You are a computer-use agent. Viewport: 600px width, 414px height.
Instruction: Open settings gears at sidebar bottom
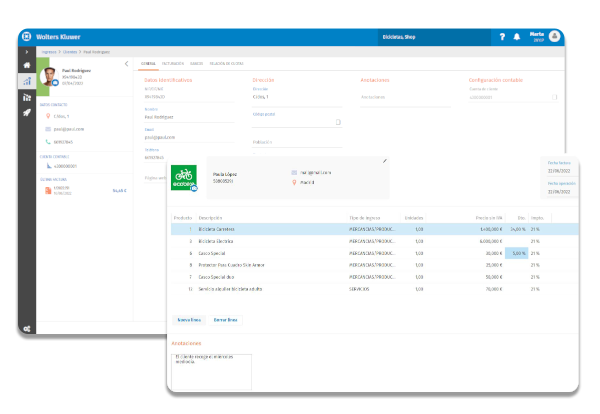[x=26, y=328]
